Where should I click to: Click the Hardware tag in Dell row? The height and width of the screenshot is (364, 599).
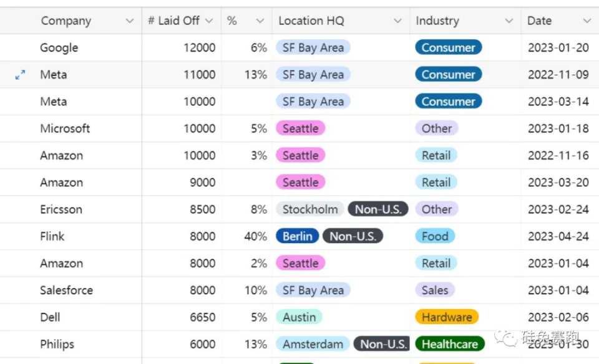click(x=446, y=317)
